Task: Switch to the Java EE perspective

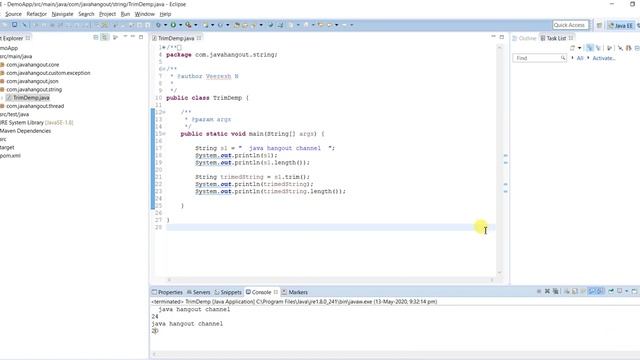Action: tap(620, 25)
